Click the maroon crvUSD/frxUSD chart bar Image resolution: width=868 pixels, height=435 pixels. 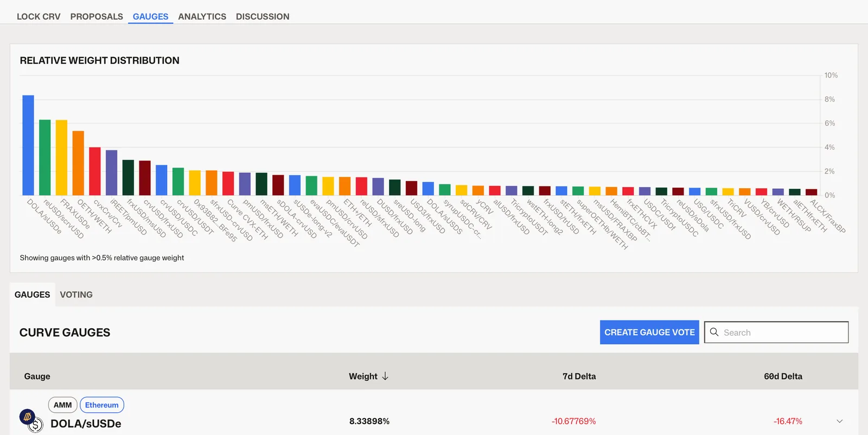coord(145,178)
